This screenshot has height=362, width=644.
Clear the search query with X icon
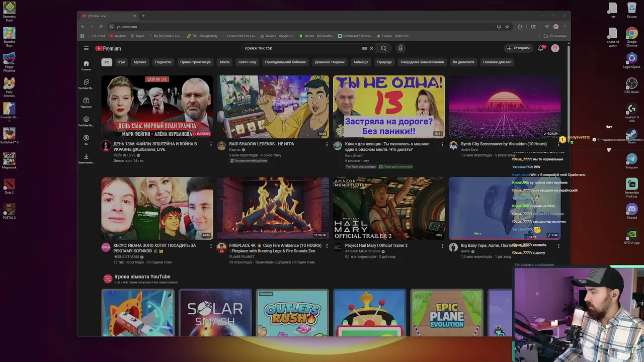(x=371, y=48)
